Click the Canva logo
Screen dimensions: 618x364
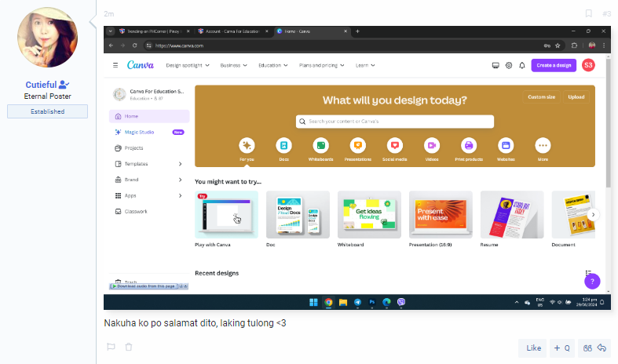(x=141, y=65)
